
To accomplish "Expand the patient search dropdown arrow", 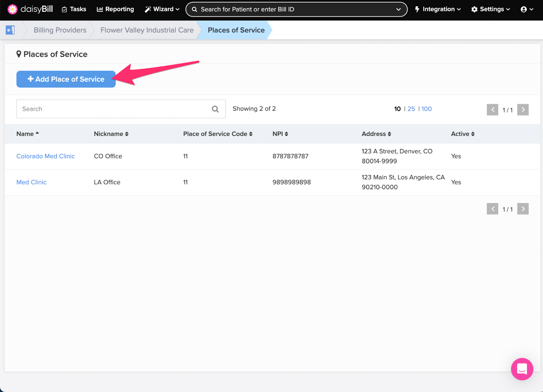I will (398, 10).
